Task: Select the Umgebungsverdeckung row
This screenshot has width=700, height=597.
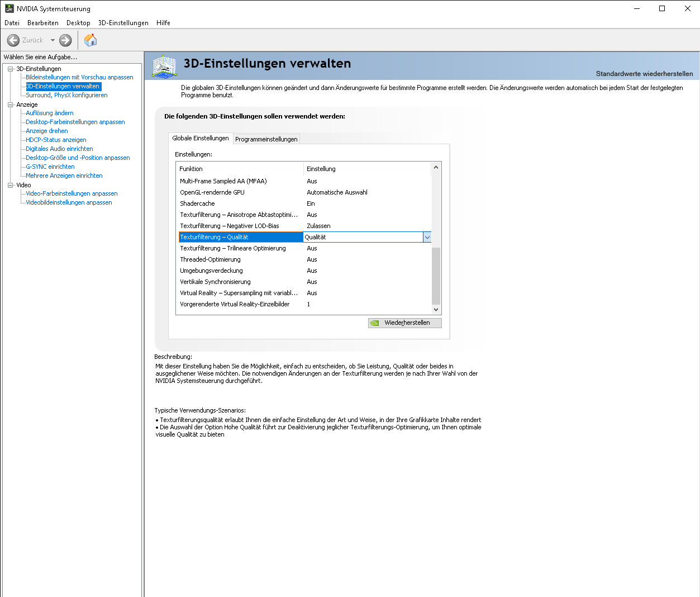Action: coord(304,271)
